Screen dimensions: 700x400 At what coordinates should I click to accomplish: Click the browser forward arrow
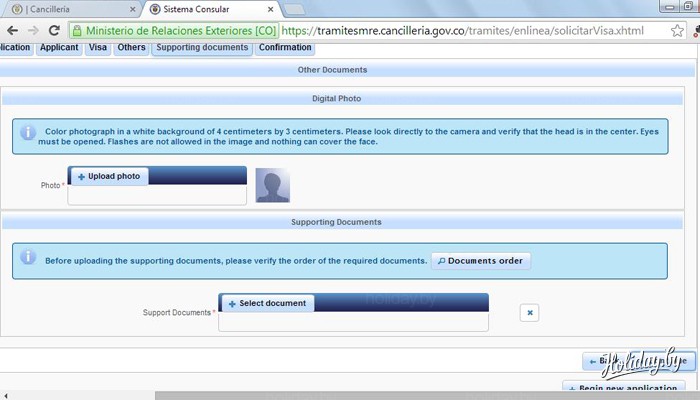(33, 30)
